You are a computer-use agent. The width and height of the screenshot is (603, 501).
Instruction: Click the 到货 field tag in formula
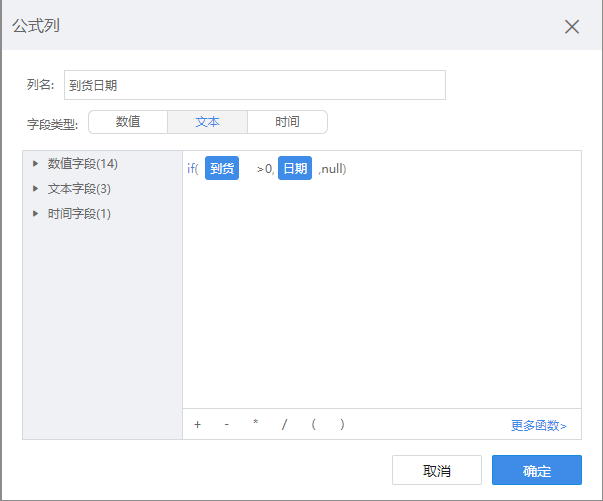[222, 169]
